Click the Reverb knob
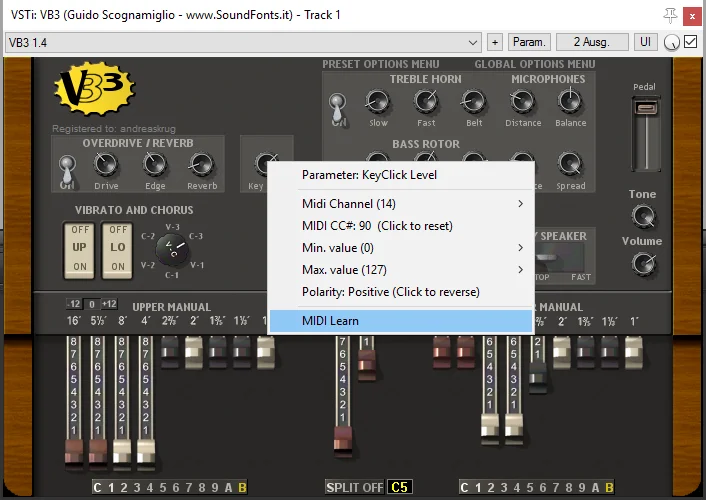 click(201, 164)
